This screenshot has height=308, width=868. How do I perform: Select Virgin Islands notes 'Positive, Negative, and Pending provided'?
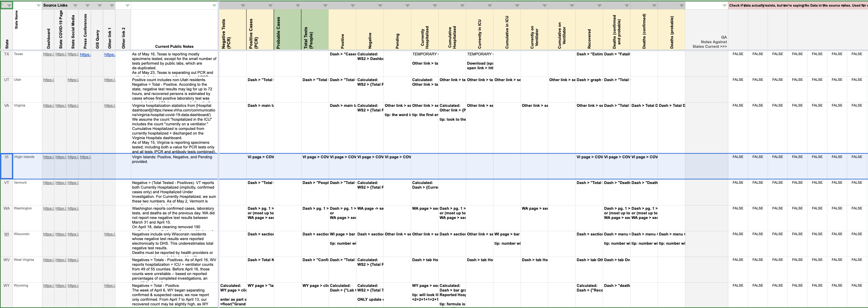[174, 167]
